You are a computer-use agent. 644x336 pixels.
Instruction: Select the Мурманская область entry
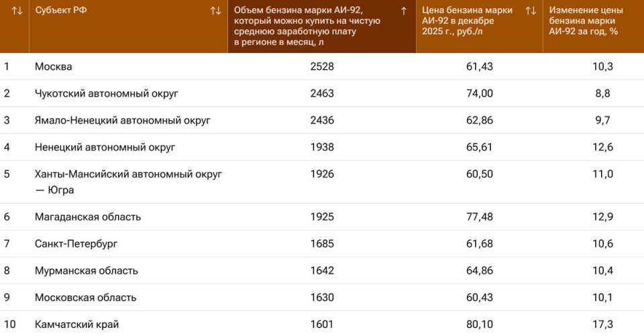tap(87, 270)
